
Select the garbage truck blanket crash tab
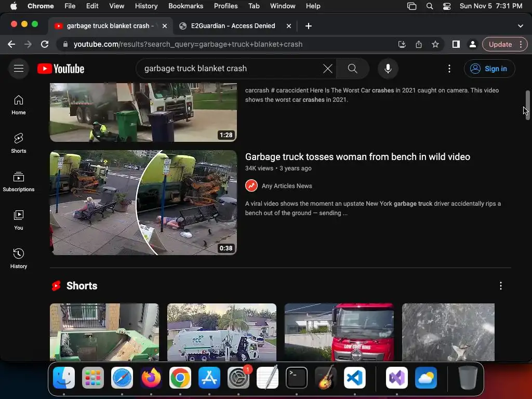click(x=110, y=26)
